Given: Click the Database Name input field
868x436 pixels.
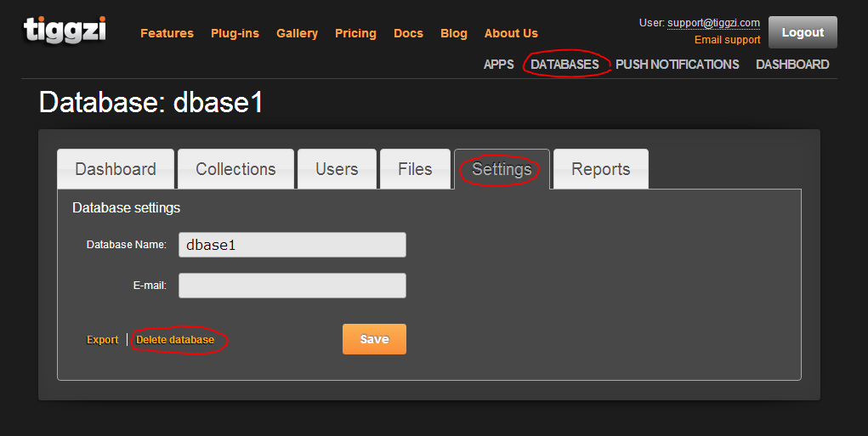Looking at the screenshot, I should pos(292,245).
